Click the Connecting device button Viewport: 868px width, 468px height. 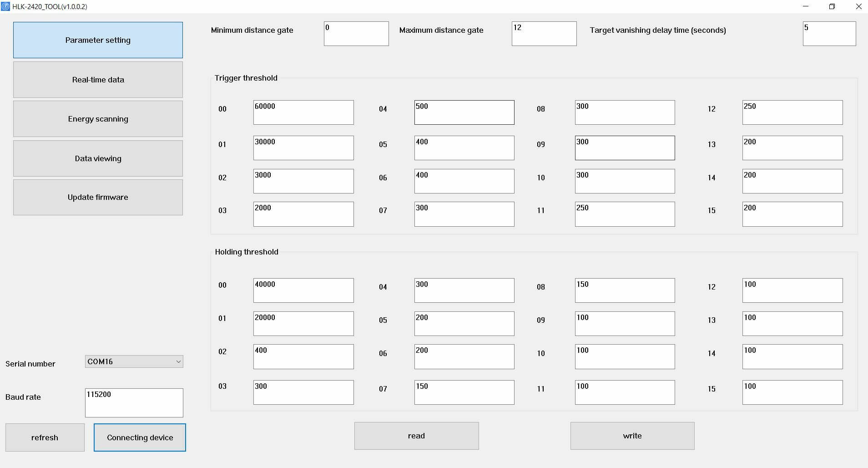coord(140,437)
